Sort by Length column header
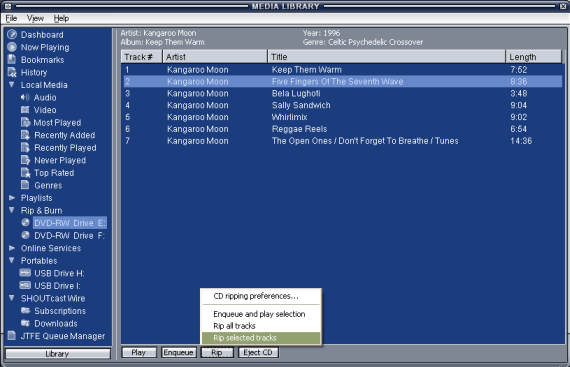Image resolution: width=570 pixels, height=367 pixels. tap(534, 57)
